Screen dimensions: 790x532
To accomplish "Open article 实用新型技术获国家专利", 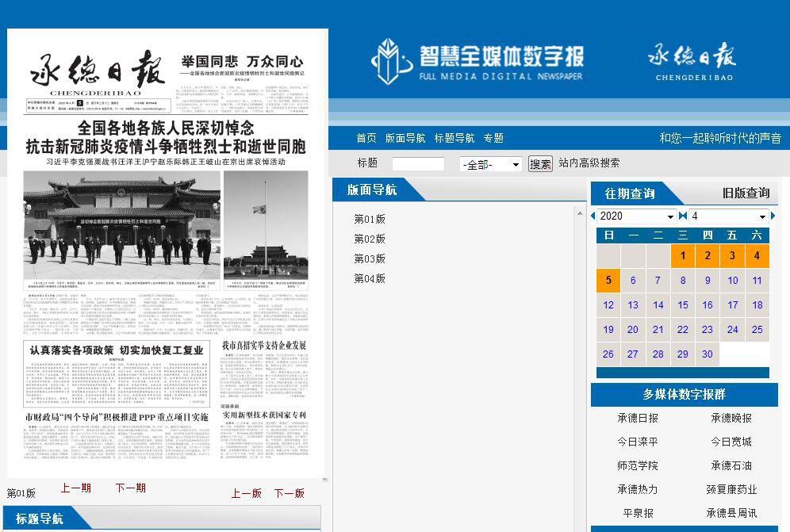I will tap(264, 415).
